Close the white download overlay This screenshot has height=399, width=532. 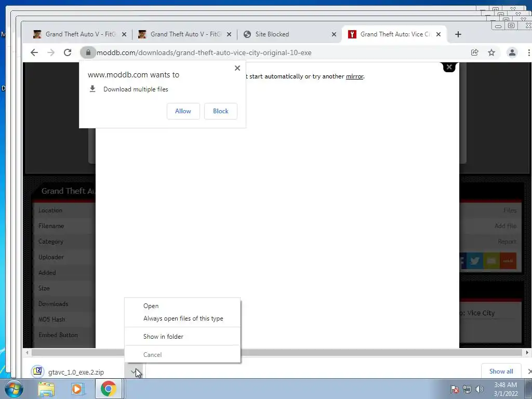click(x=449, y=67)
